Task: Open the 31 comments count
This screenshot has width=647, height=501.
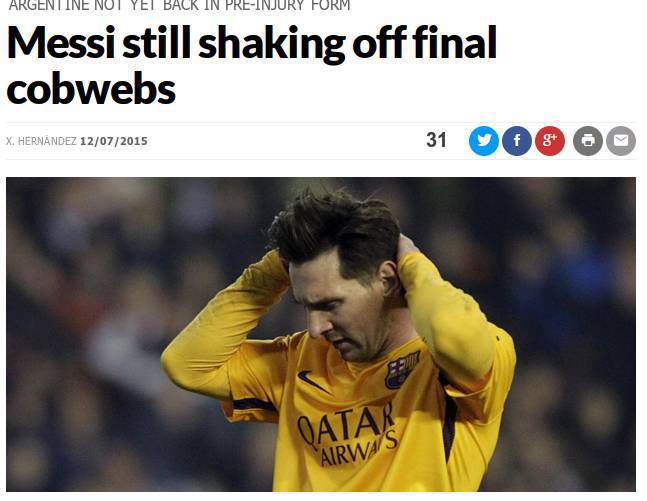Action: coord(436,140)
